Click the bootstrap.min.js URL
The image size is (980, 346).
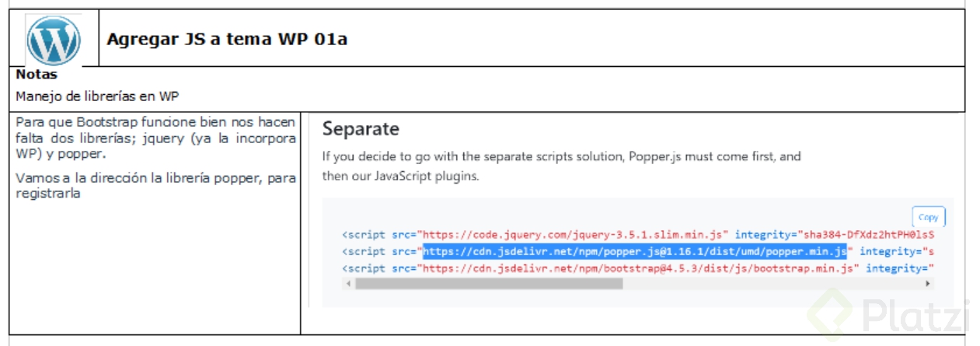637,268
